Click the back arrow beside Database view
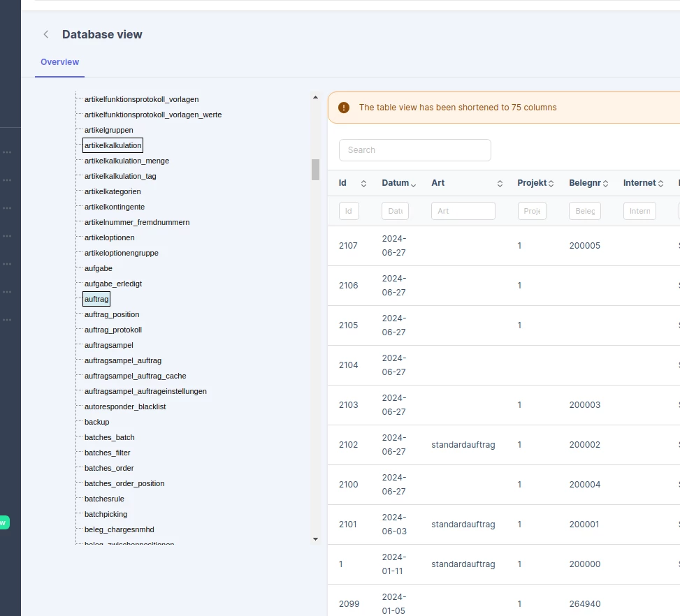Image resolution: width=680 pixels, height=616 pixels. 46,34
